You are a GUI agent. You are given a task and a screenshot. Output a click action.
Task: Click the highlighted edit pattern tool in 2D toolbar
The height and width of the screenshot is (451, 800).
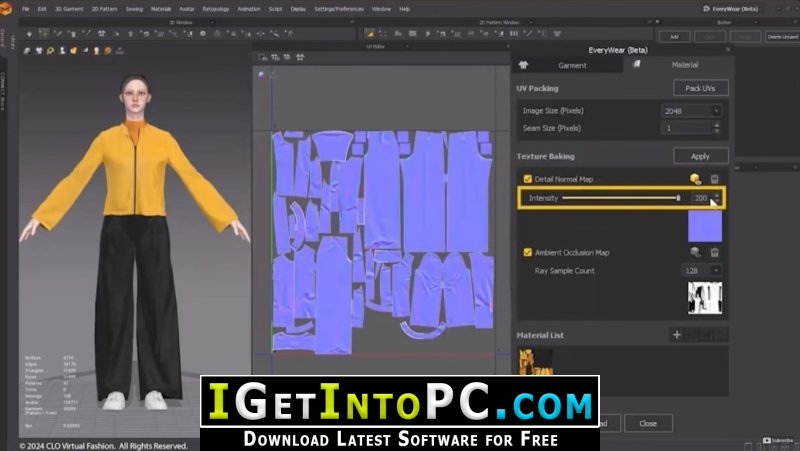click(370, 34)
